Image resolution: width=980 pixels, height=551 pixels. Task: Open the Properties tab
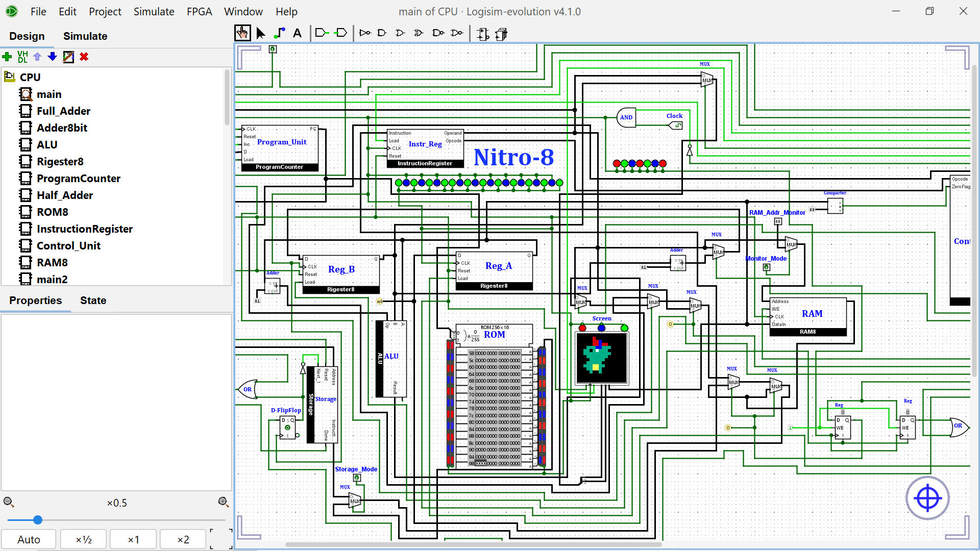coord(36,300)
